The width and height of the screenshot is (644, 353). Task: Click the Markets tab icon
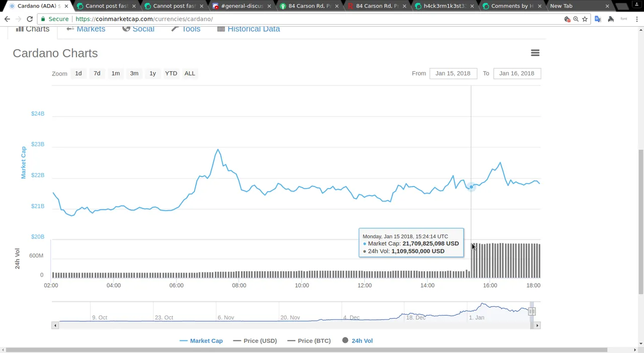(70, 29)
